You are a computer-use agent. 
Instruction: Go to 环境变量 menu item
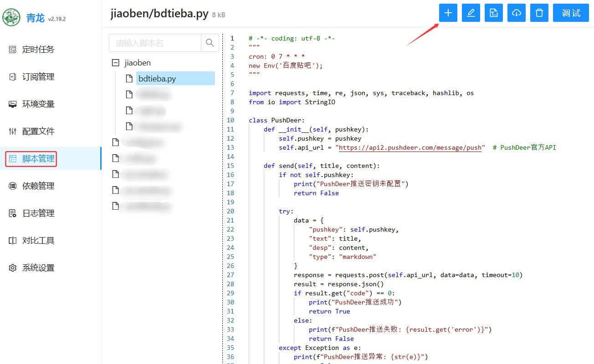pos(38,104)
